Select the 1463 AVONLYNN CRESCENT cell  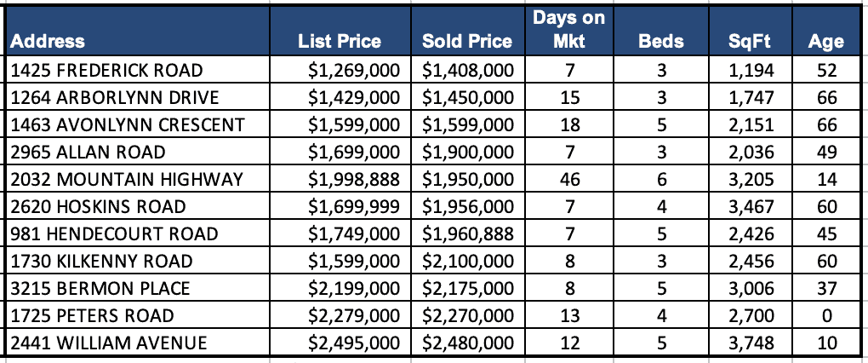(x=128, y=124)
